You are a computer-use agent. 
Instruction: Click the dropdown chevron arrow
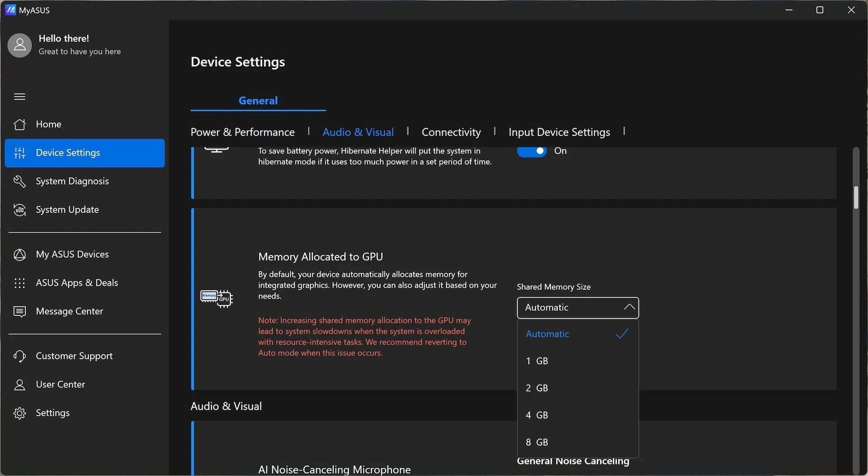629,307
